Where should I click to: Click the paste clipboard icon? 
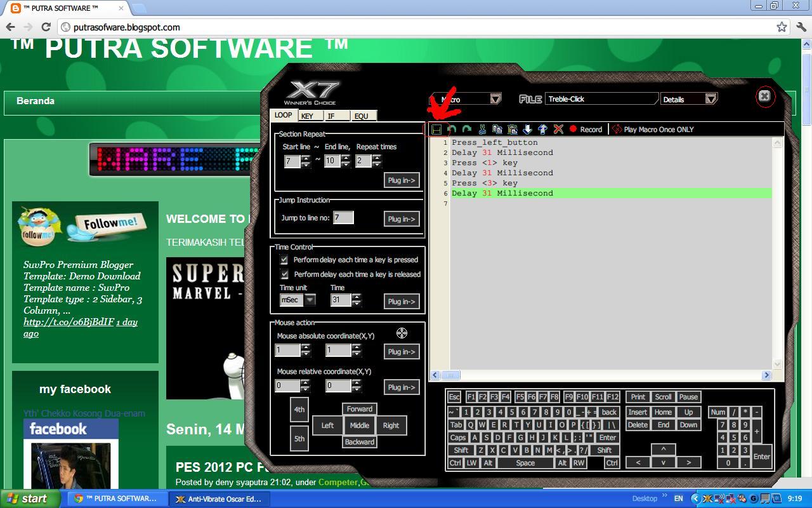click(513, 130)
